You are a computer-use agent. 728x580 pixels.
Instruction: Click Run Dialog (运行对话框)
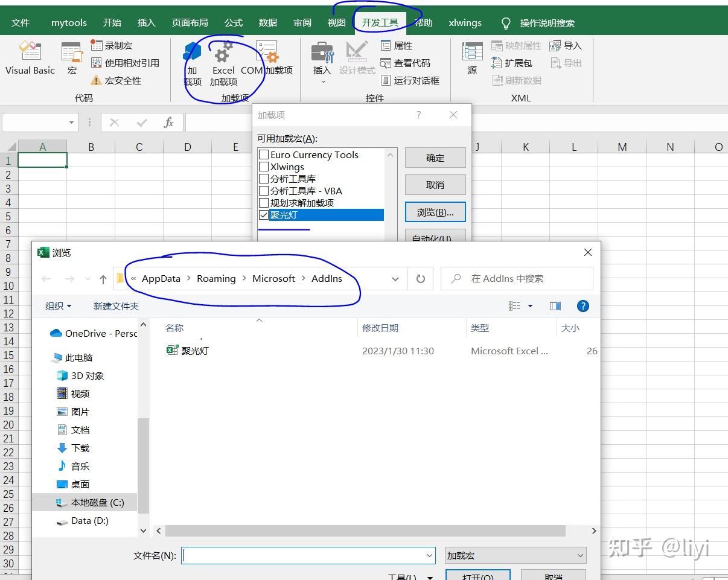tap(410, 80)
